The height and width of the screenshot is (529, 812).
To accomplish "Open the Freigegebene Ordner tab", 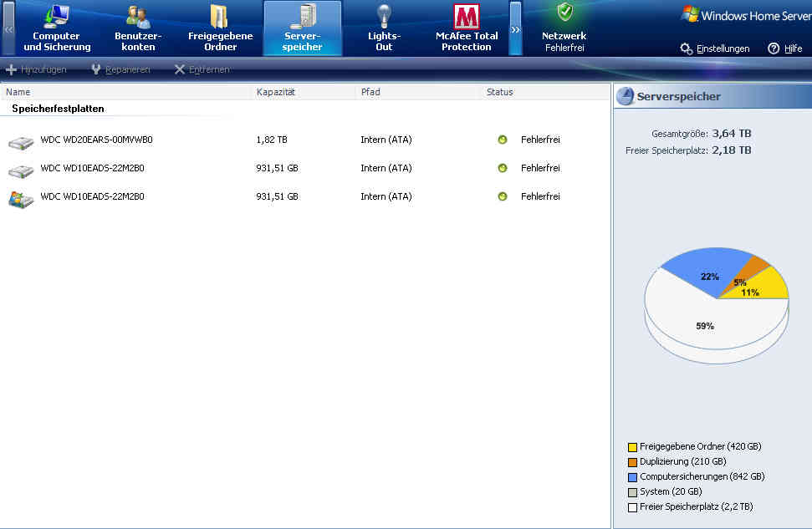I will click(x=220, y=28).
